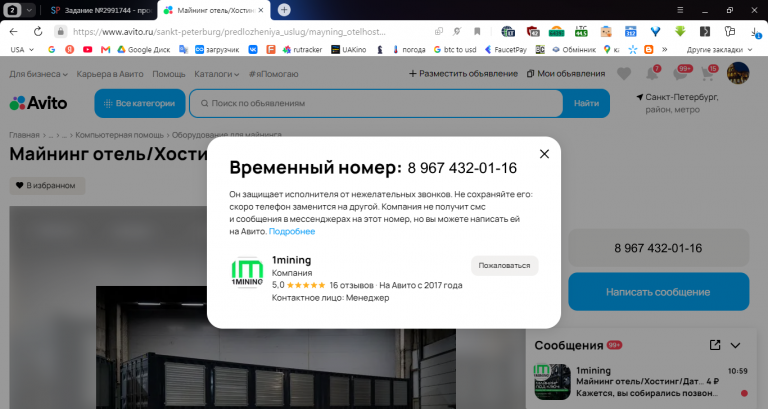The height and width of the screenshot is (409, 768).
Task: Click the Написать сообщение button
Action: click(658, 292)
